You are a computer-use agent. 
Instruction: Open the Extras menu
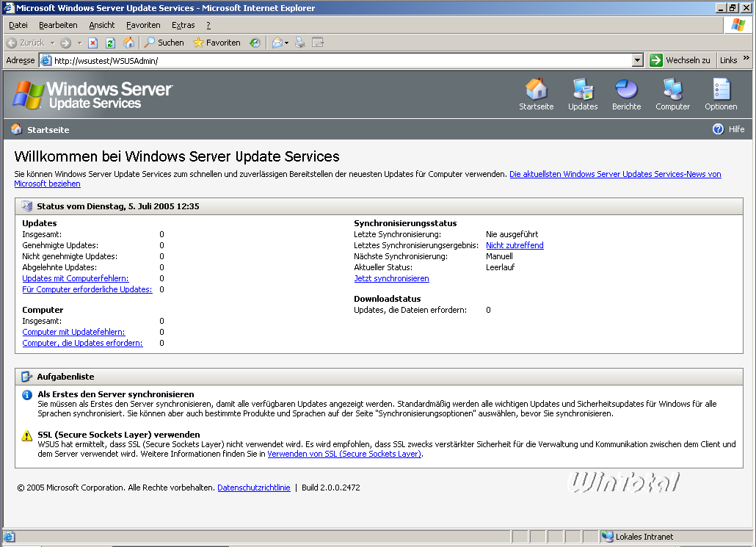pyautogui.click(x=183, y=25)
